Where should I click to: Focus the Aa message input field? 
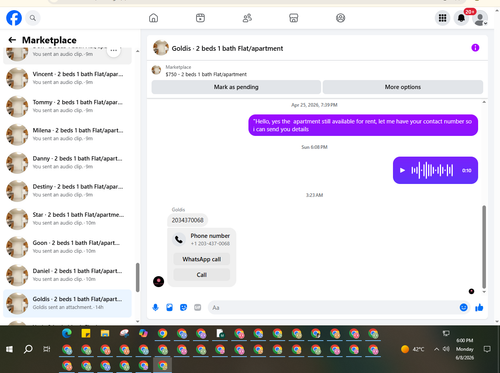[333, 307]
